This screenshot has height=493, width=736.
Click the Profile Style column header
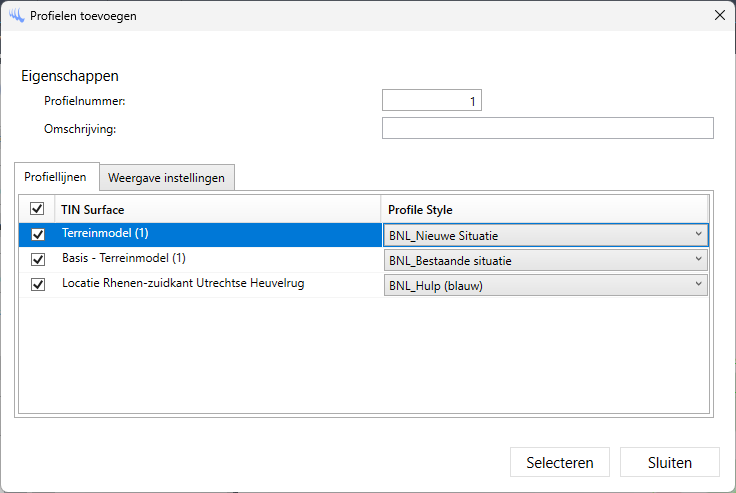click(x=545, y=209)
